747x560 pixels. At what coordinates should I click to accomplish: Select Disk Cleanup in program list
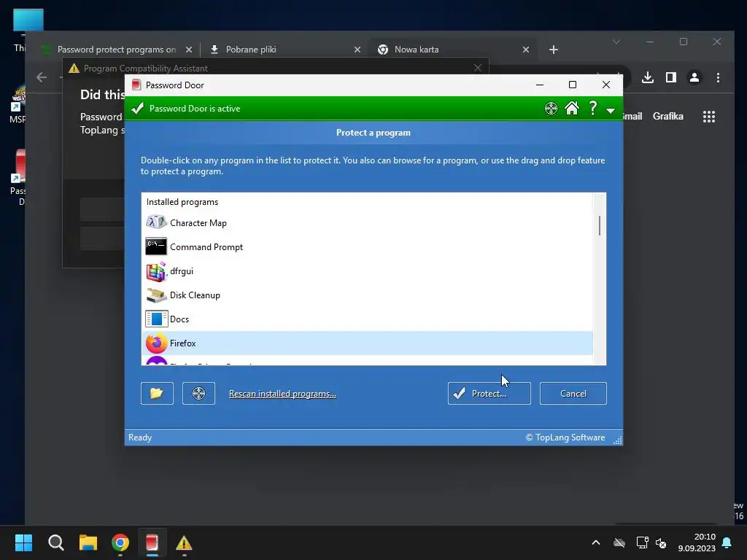click(367, 295)
